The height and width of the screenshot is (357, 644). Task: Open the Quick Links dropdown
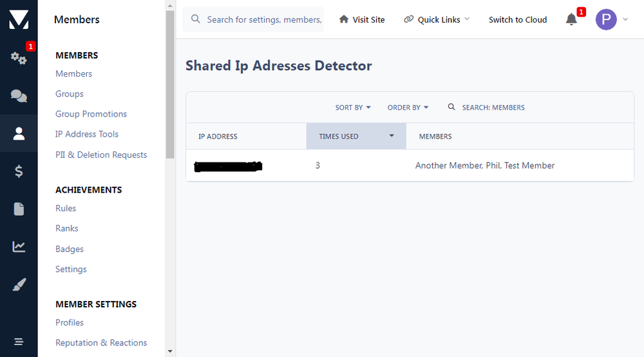[x=437, y=19]
